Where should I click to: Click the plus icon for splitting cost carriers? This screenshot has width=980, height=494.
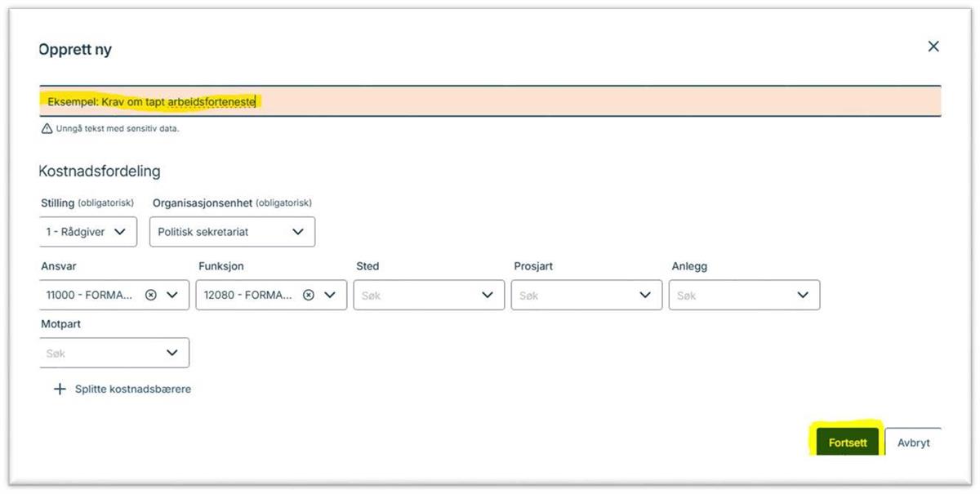tap(59, 389)
